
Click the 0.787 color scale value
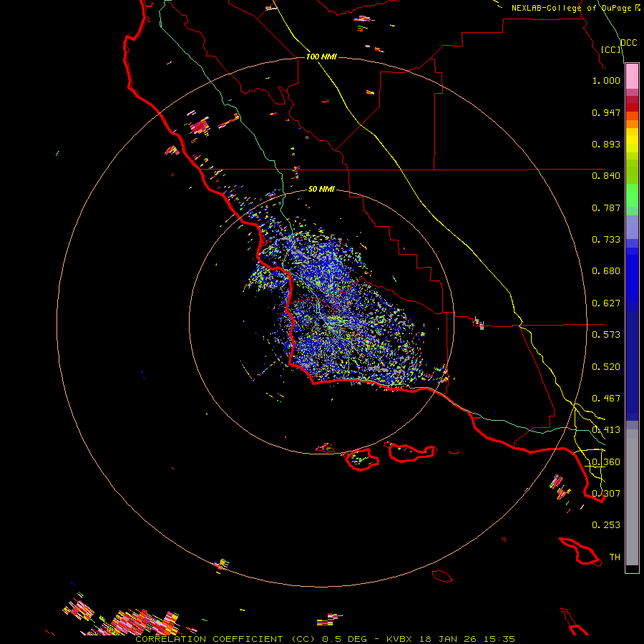[x=606, y=208]
